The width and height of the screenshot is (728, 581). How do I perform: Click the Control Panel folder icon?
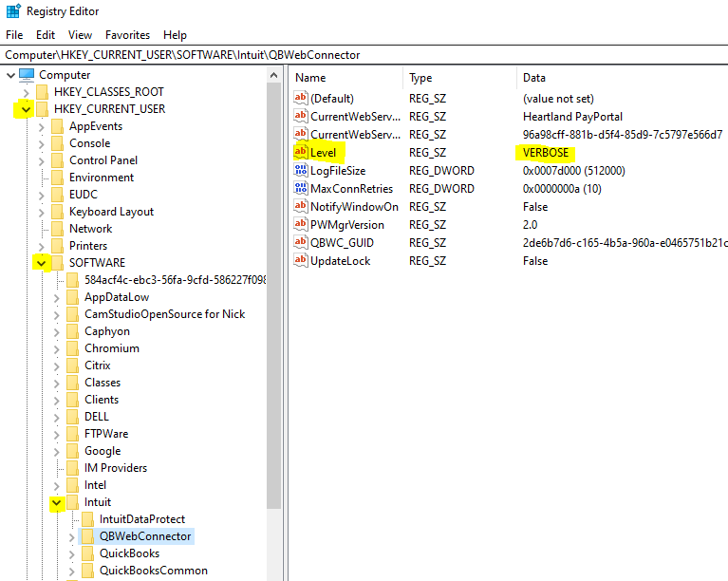tap(58, 160)
